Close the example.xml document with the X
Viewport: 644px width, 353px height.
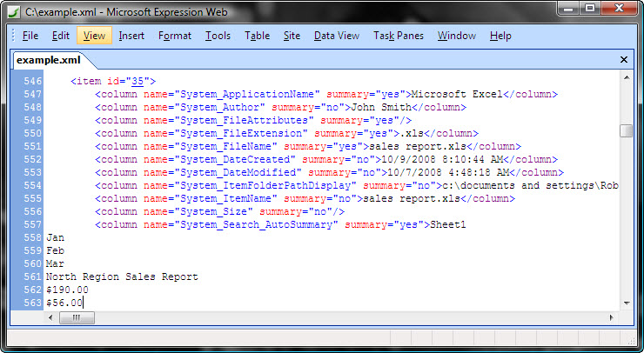pos(623,60)
